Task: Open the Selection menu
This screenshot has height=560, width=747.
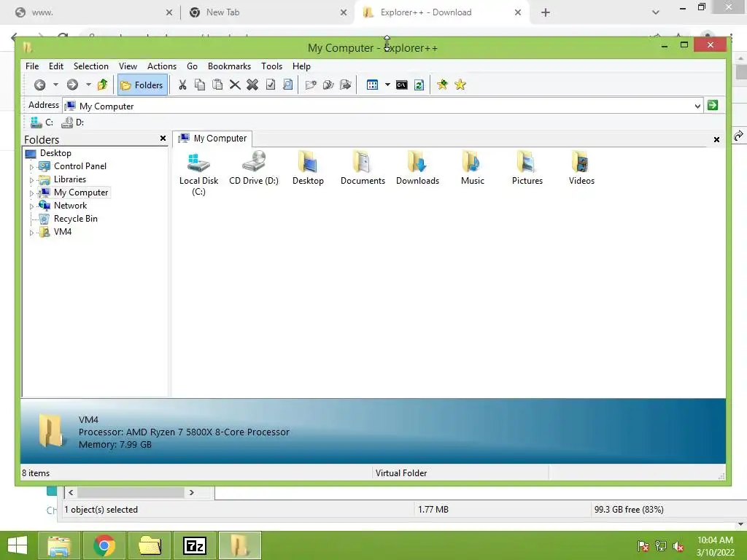Action: [x=90, y=66]
